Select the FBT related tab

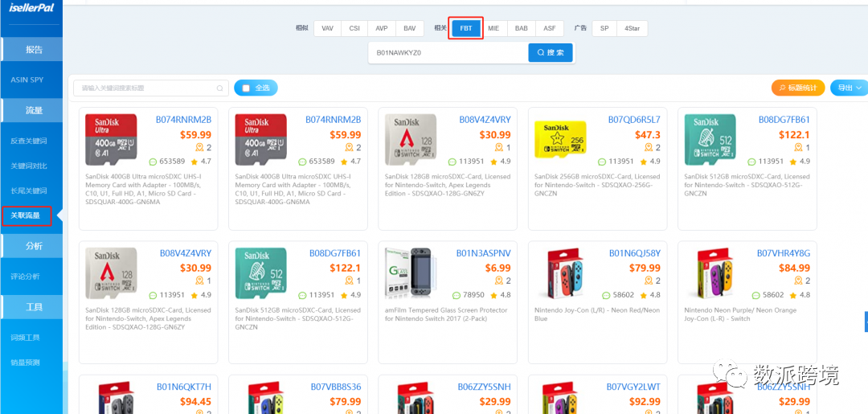(x=465, y=28)
